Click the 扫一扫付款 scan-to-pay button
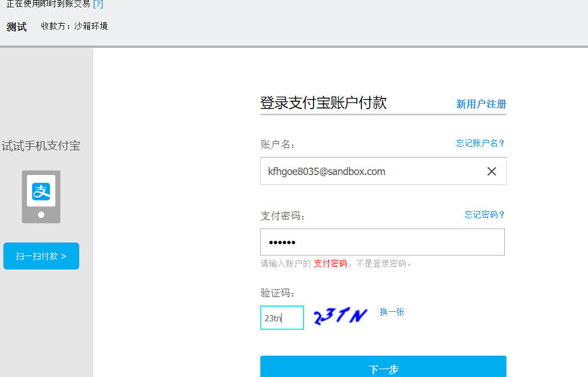Image resolution: width=588 pixels, height=377 pixels. click(41, 256)
